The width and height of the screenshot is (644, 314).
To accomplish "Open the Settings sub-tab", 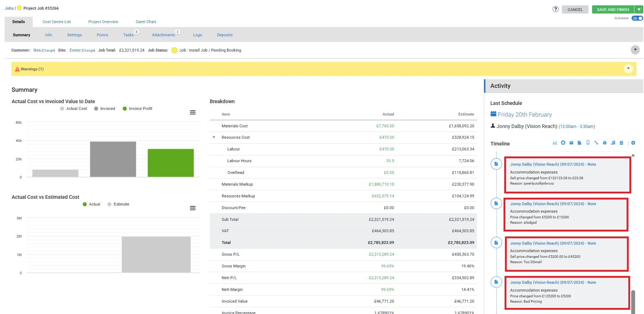I will tap(74, 35).
